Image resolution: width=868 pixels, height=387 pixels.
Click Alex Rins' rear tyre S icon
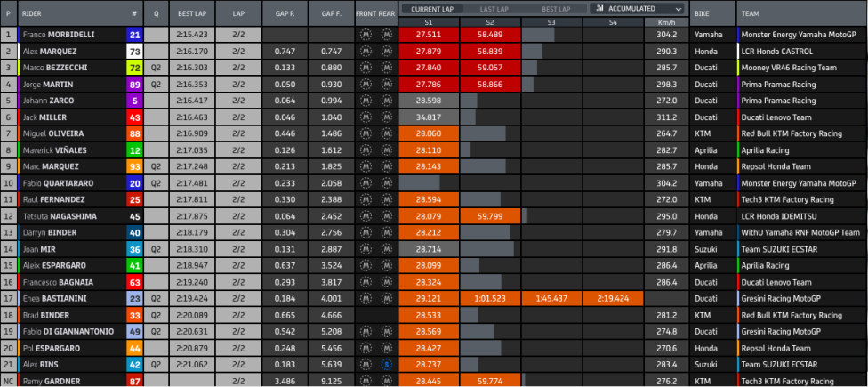(386, 365)
